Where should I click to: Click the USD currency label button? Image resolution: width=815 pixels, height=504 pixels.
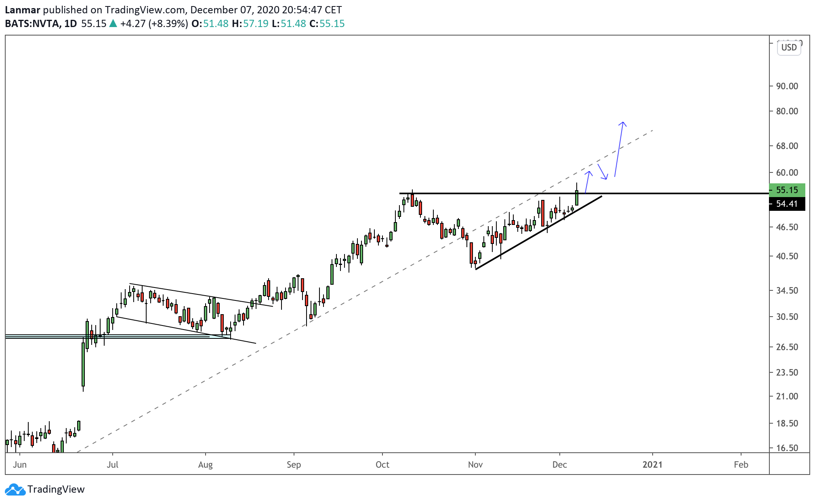pos(789,48)
